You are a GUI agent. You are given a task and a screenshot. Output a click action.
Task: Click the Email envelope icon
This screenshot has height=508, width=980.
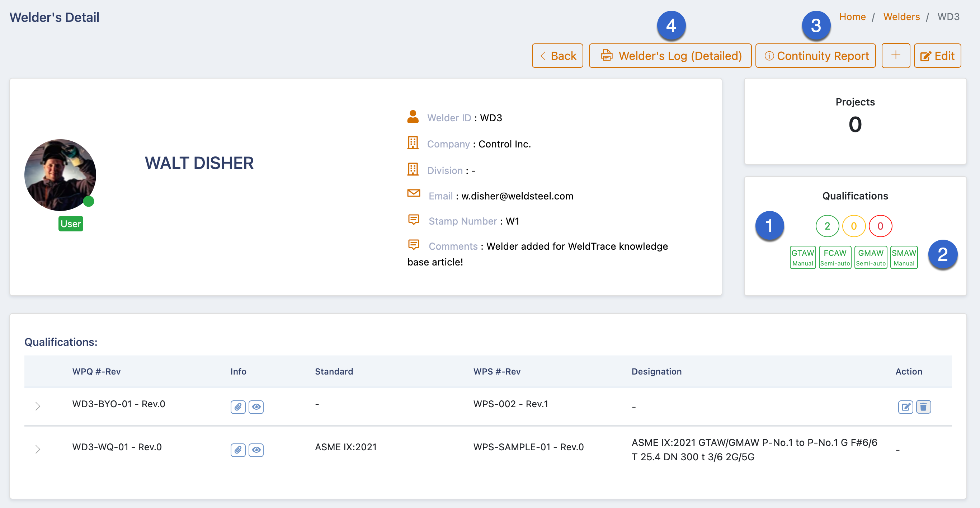pos(414,193)
